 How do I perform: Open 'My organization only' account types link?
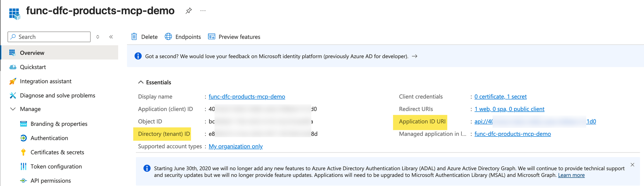[235, 146]
